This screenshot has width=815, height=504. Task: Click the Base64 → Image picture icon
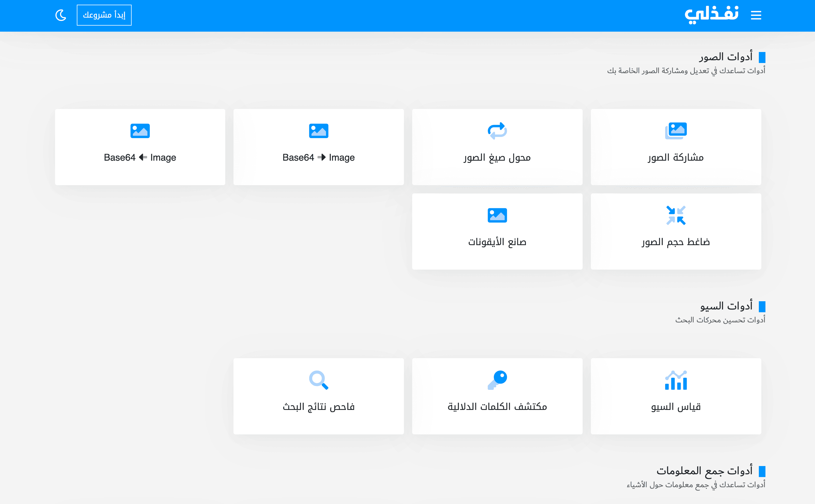point(319,131)
